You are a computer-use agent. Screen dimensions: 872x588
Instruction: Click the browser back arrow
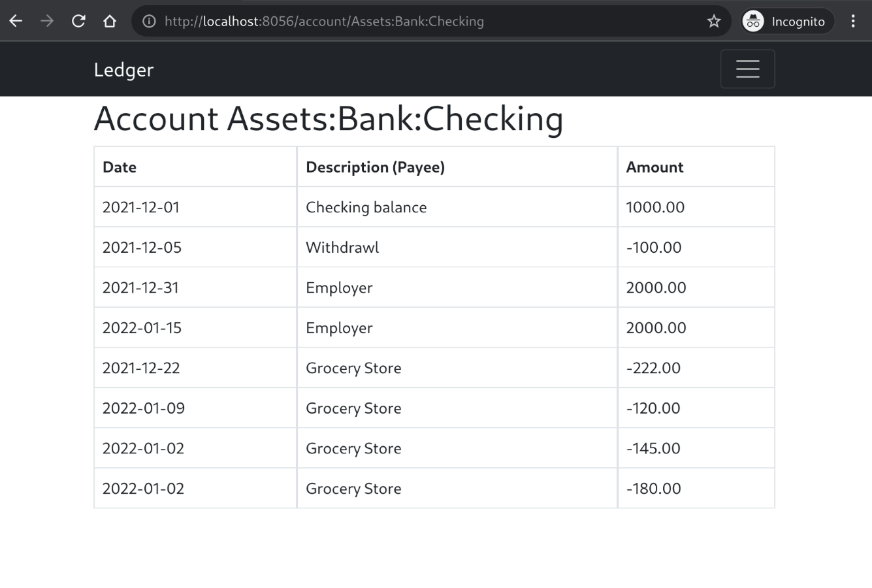(x=16, y=21)
